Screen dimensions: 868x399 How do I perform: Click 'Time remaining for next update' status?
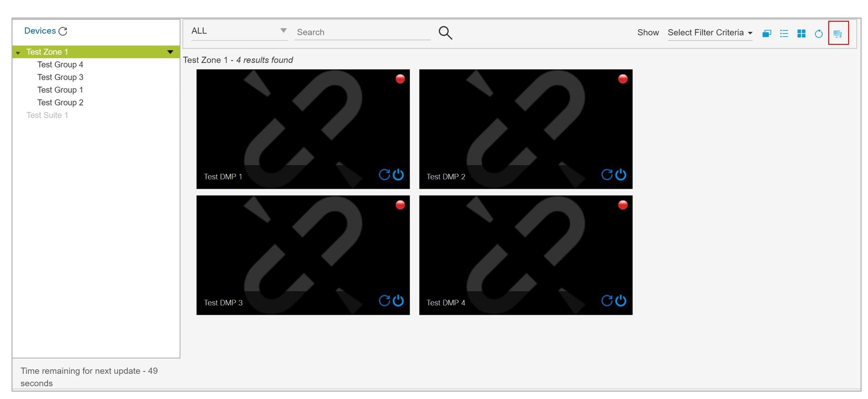coord(89,377)
